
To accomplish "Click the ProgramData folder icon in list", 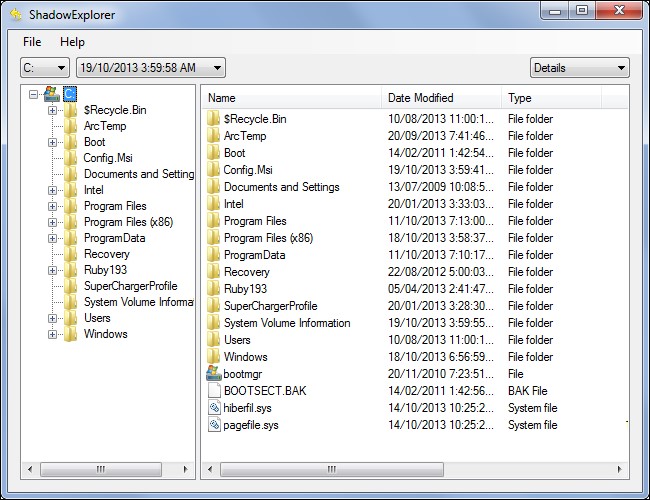I will [x=213, y=255].
